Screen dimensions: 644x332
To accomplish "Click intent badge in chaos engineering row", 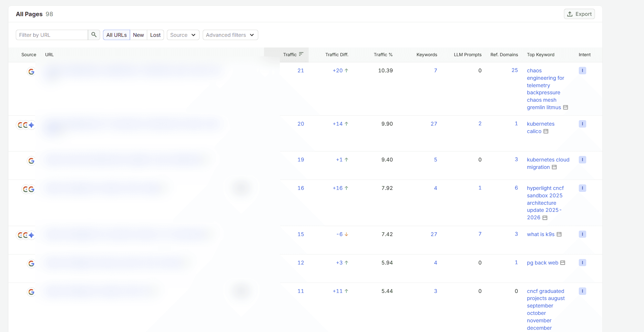I will [582, 70].
